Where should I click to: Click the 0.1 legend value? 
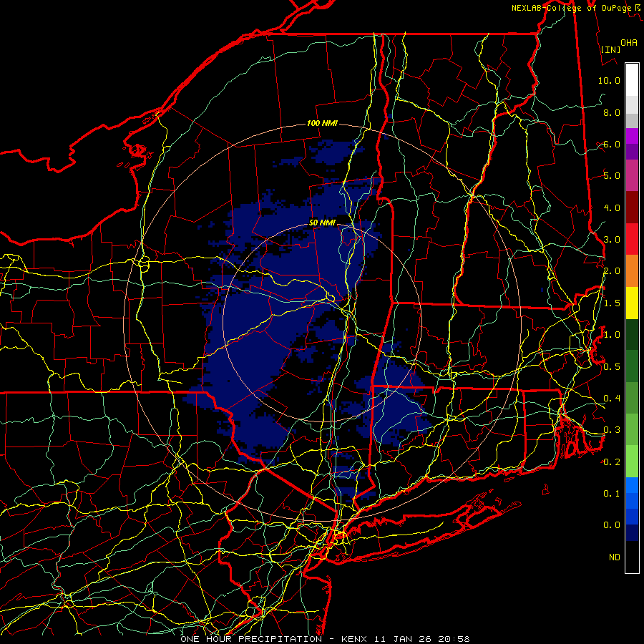pyautogui.click(x=612, y=493)
